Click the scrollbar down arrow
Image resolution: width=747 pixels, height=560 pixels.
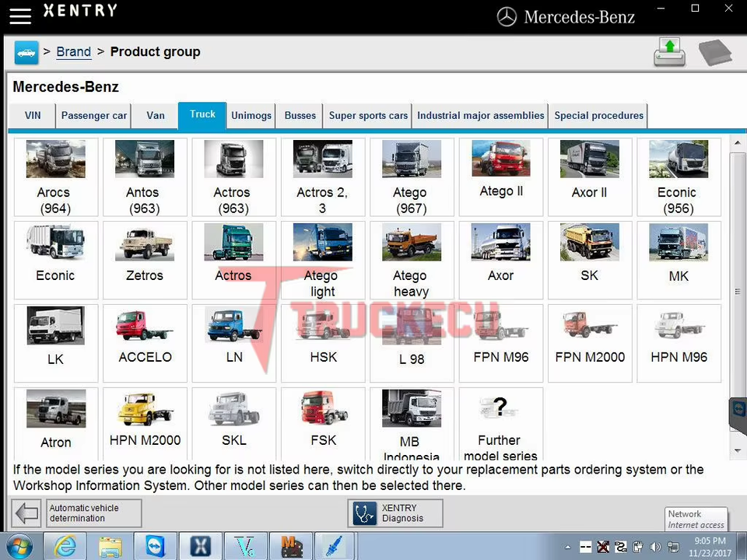click(x=738, y=450)
